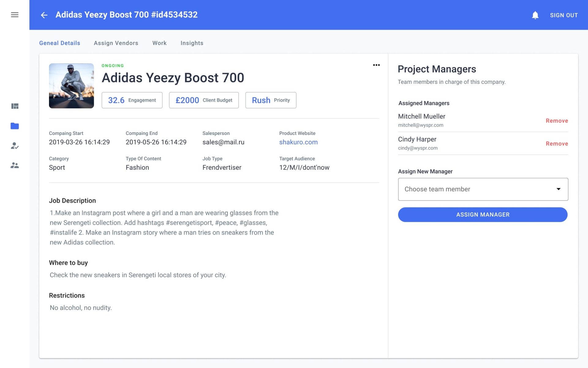Click the ONGOING status label
This screenshot has height=368, width=588.
click(x=113, y=66)
